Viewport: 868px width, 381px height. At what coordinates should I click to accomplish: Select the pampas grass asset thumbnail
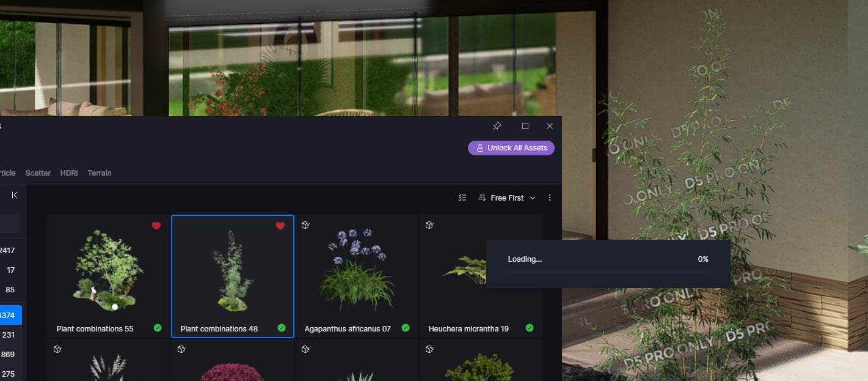click(109, 360)
